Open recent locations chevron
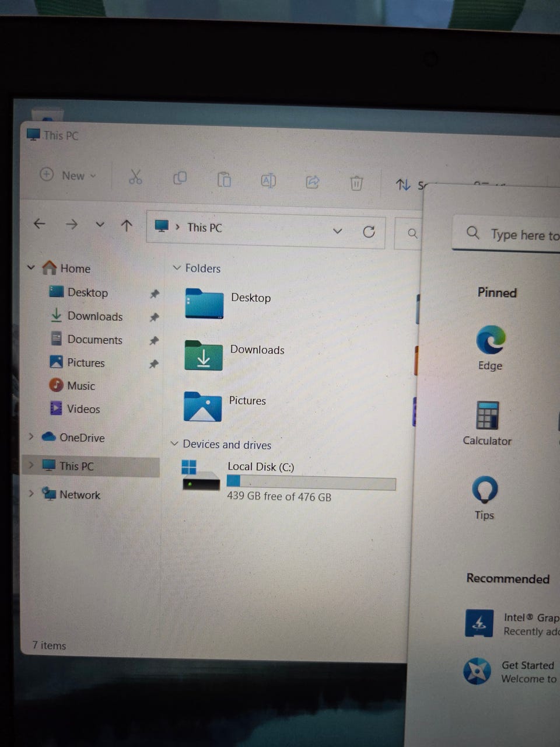The width and height of the screenshot is (560, 747). [100, 225]
